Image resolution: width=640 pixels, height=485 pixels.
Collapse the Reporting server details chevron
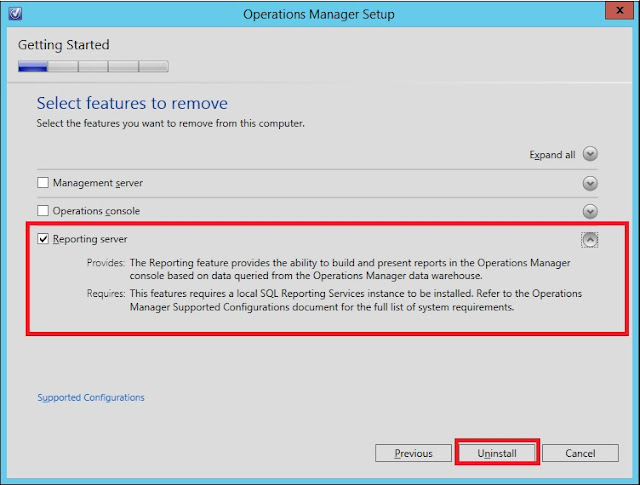tap(590, 240)
